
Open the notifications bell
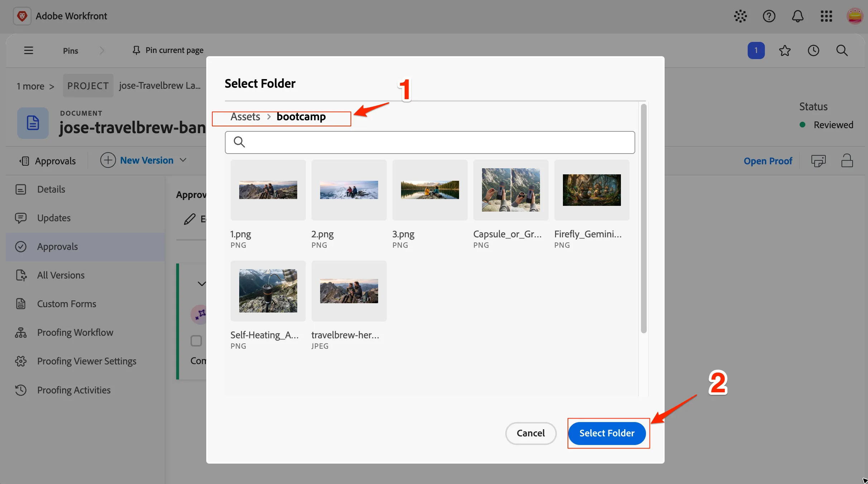pos(797,16)
